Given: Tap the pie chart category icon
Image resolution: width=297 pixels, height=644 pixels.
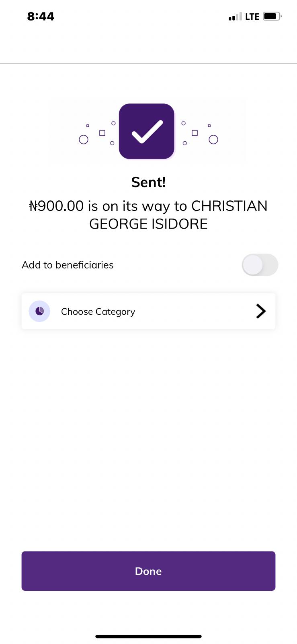Looking at the screenshot, I should [x=39, y=311].
